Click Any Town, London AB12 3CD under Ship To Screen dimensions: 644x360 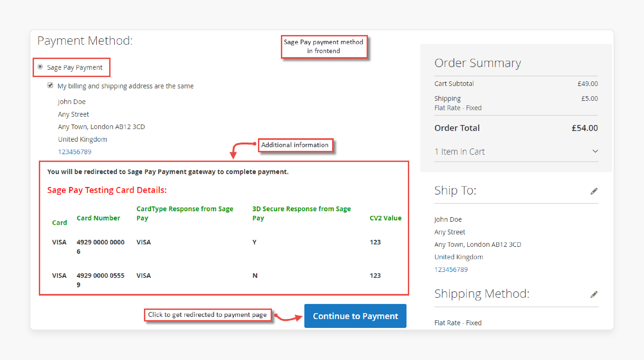pos(478,244)
